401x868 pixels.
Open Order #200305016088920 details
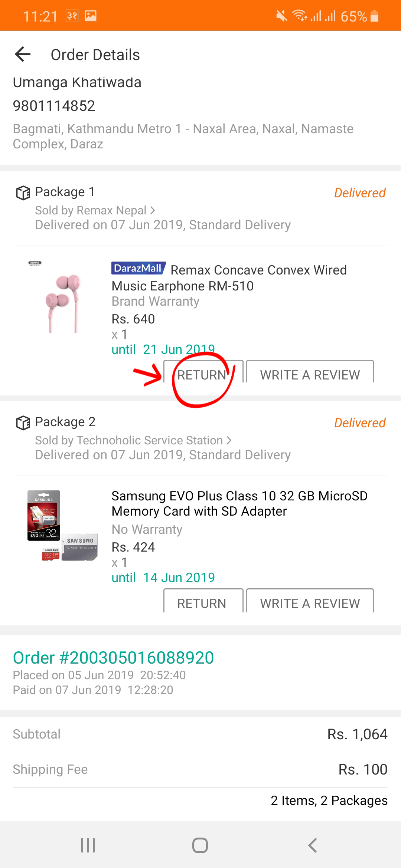coord(113,657)
